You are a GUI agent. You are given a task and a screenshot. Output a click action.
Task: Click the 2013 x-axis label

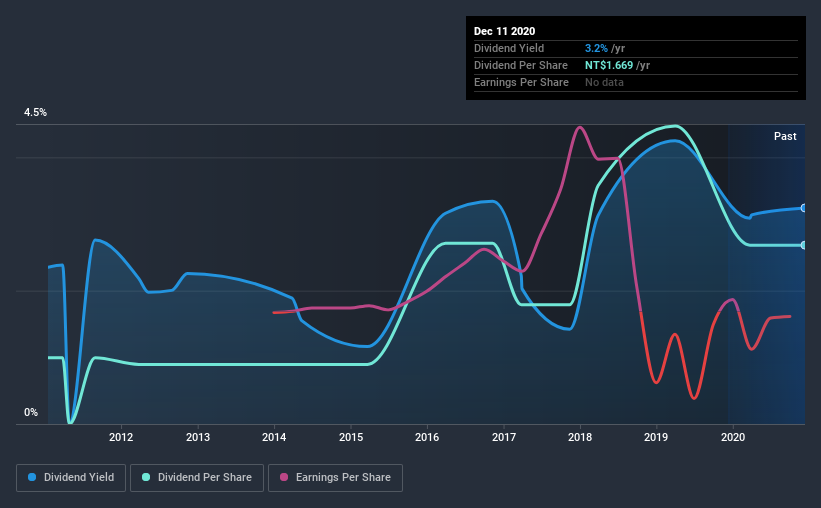pyautogui.click(x=198, y=437)
